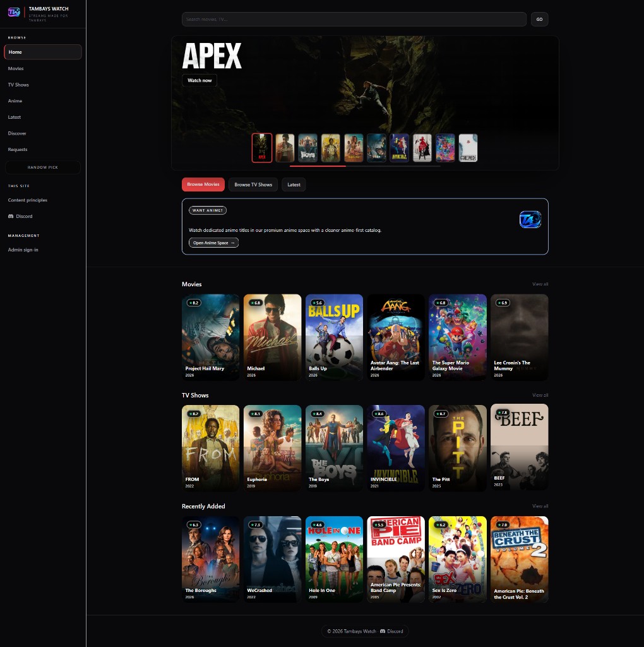The height and width of the screenshot is (647, 644).
Task: Open the INVINCIBLE show card
Action: click(396, 448)
